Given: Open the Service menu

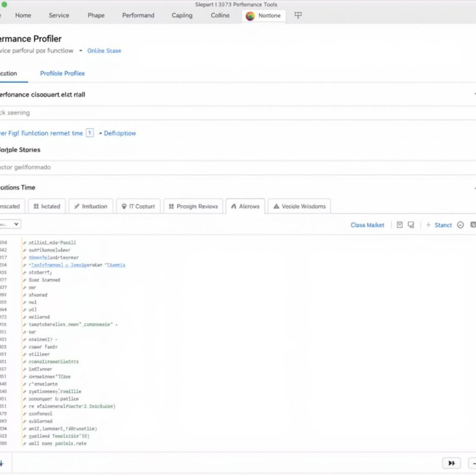Looking at the screenshot, I should [59, 15].
